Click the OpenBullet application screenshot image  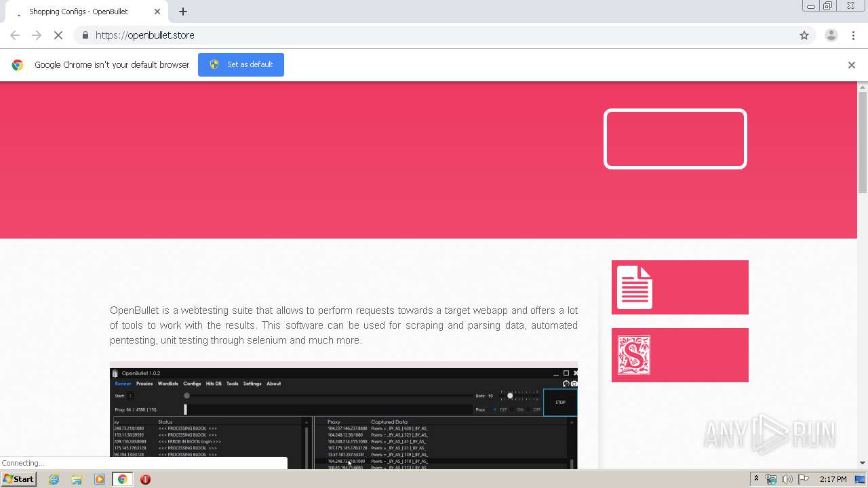click(344, 416)
